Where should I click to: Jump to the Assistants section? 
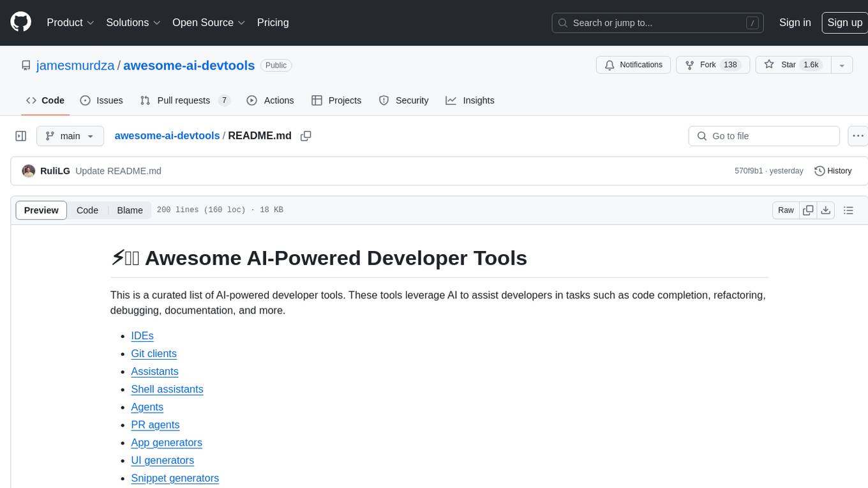tap(154, 372)
